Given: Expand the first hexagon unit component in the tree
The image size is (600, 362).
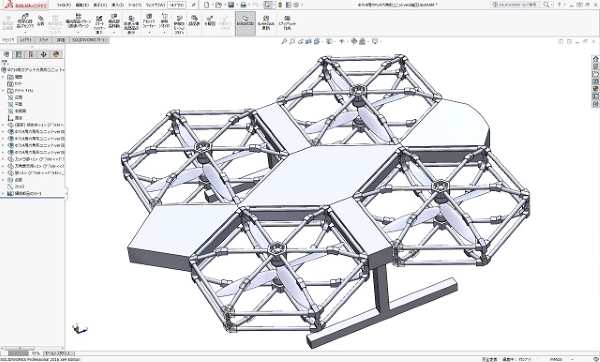Looking at the screenshot, I should [3, 132].
